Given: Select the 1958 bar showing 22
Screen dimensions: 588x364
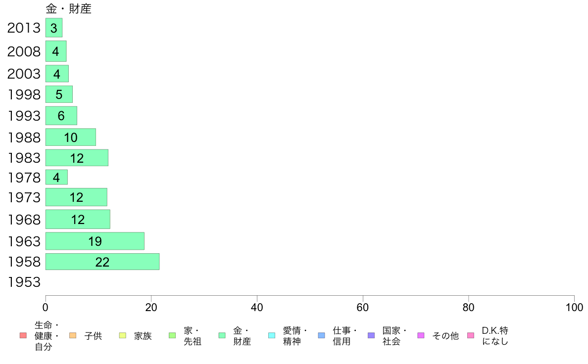Looking at the screenshot, I should click(x=102, y=262).
